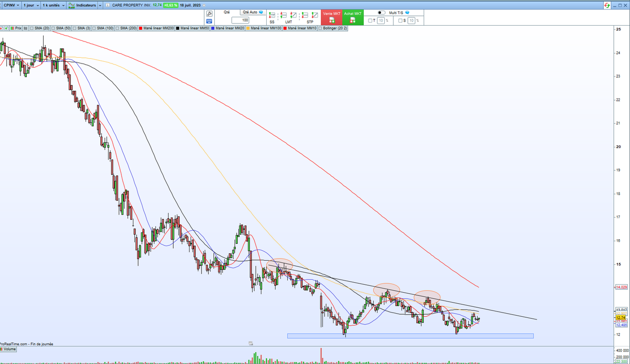This screenshot has width=630, height=364.
Task: Click the black Mané linear MM50 swatch
Action: 178,28
